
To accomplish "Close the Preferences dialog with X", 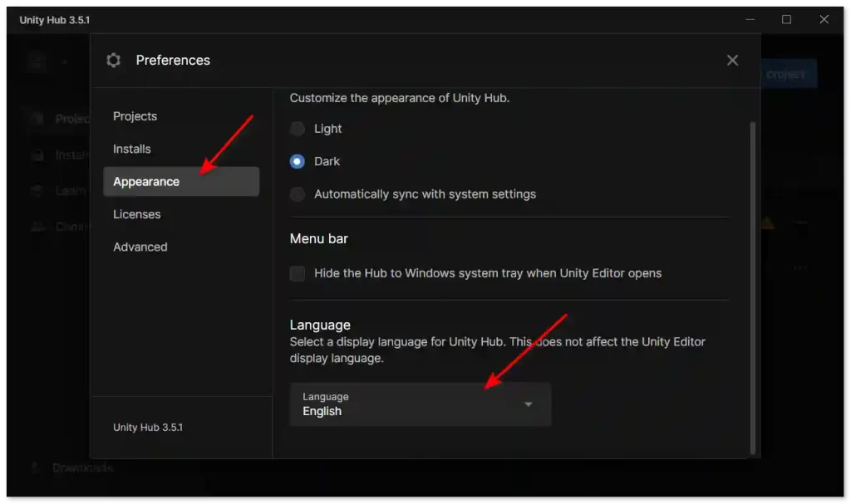I will coord(732,60).
